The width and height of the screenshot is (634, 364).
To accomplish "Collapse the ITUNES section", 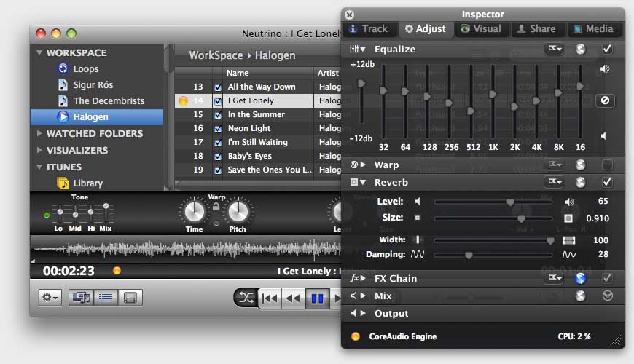I will pos(39,167).
